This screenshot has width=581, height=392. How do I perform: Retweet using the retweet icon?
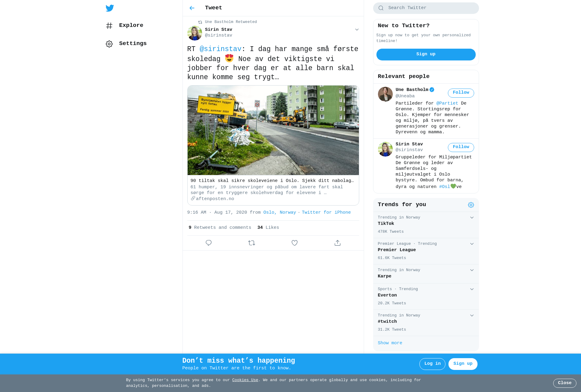click(251, 243)
